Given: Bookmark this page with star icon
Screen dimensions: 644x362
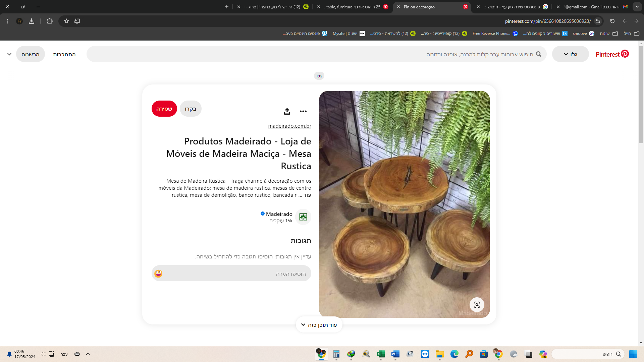Looking at the screenshot, I should pyautogui.click(x=66, y=21).
